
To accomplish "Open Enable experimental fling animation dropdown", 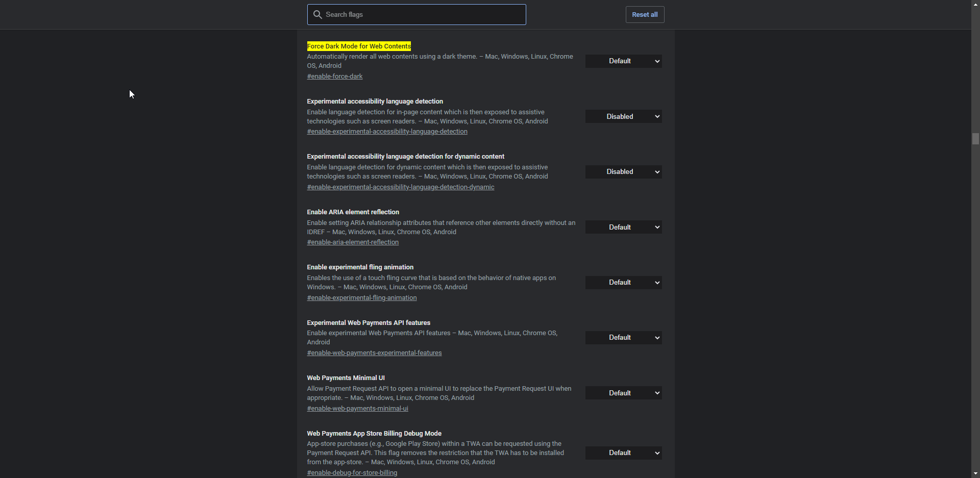I will tap(623, 283).
